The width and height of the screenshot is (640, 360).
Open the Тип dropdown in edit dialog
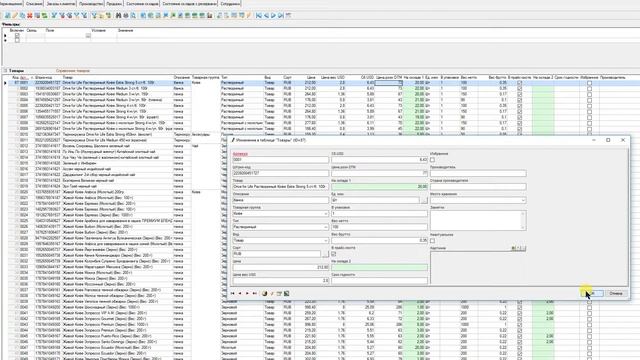click(x=326, y=227)
